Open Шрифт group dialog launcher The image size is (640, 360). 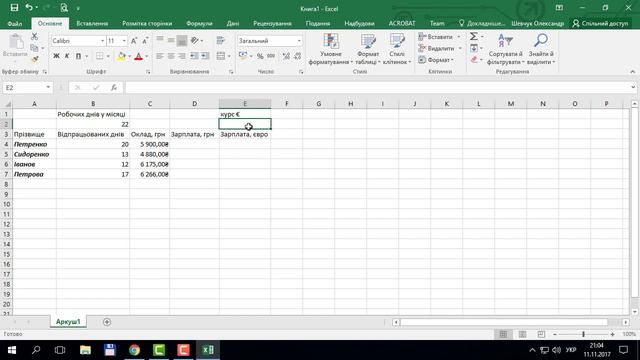tap(148, 72)
